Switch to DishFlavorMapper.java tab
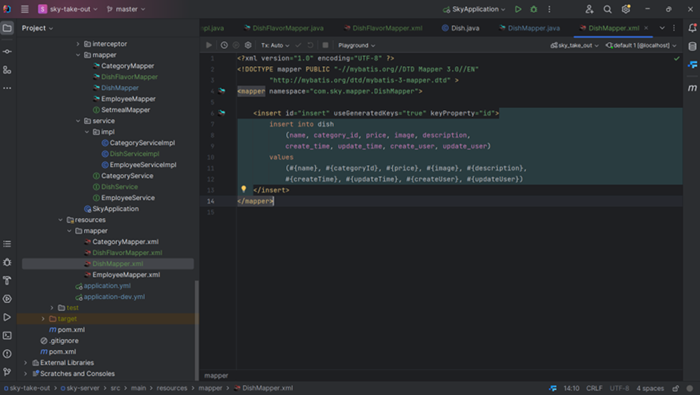Image resolution: width=700 pixels, height=395 pixels. tap(283, 28)
